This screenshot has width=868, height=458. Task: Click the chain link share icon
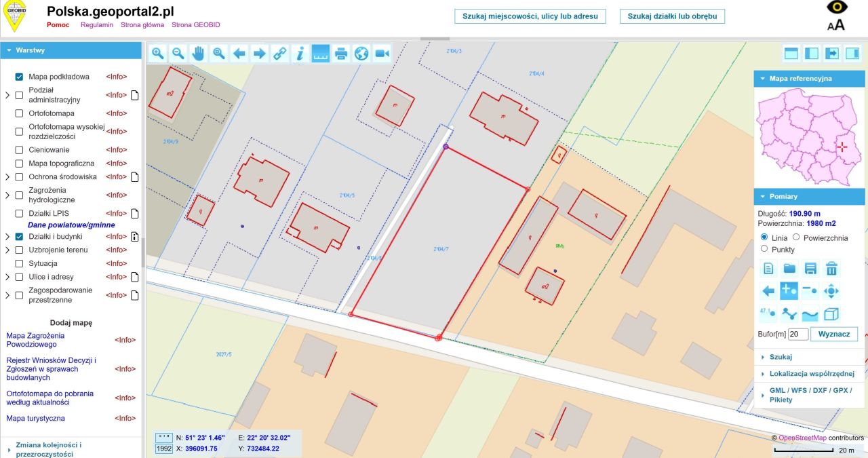pos(280,54)
